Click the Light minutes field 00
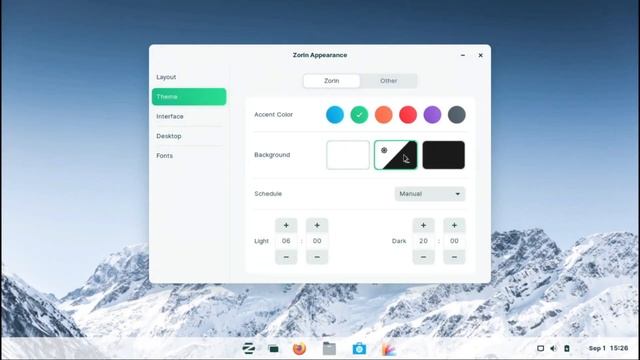The height and width of the screenshot is (360, 640). tap(317, 241)
